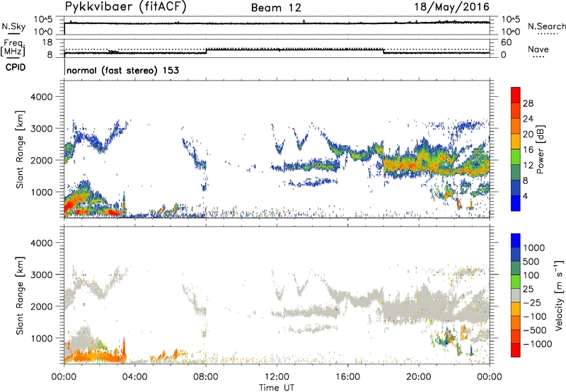Click the '16:00' time tick label
This screenshot has width=566, height=392.
[347, 377]
